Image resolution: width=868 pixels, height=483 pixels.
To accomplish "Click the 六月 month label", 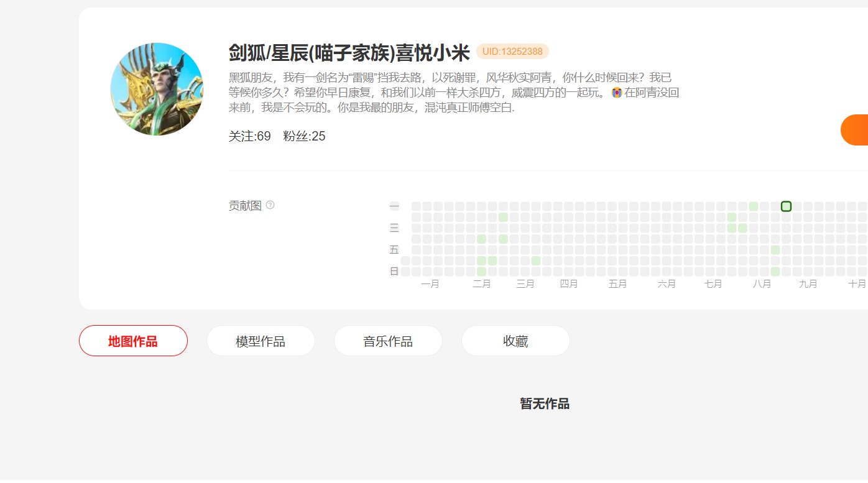I will click(667, 284).
